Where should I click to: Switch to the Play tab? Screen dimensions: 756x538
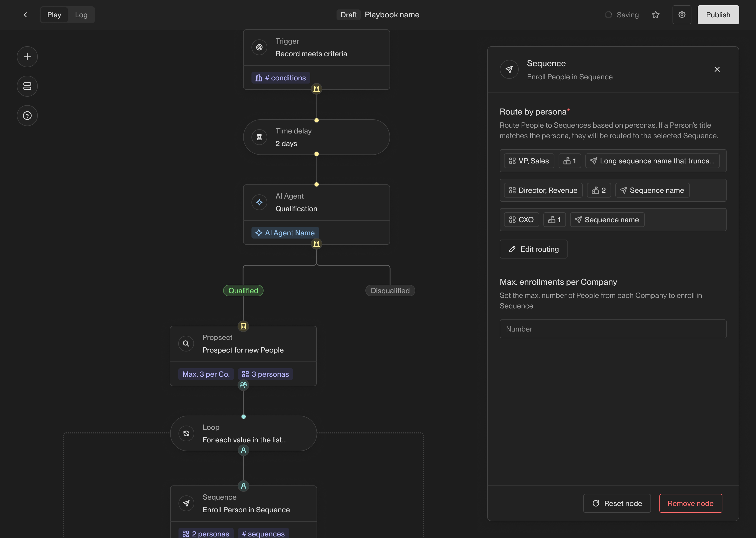coord(54,14)
